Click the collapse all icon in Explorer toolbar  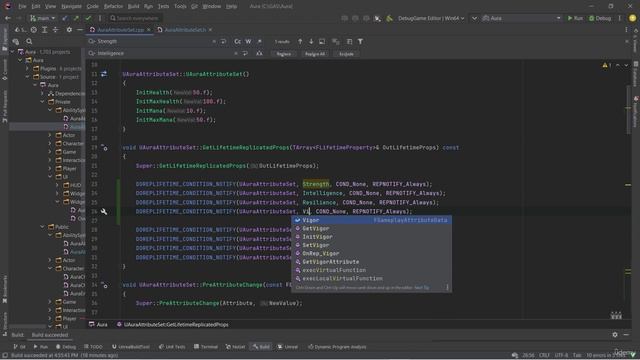coord(56,30)
